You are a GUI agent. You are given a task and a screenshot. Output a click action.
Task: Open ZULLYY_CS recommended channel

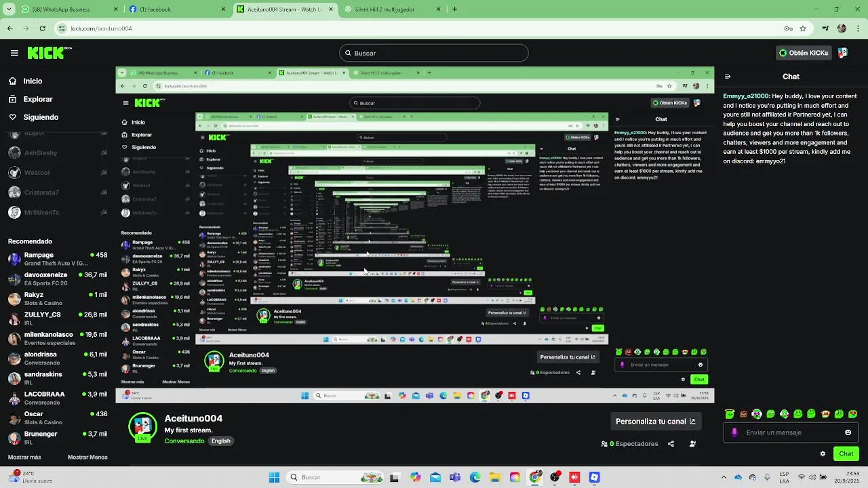pyautogui.click(x=58, y=319)
